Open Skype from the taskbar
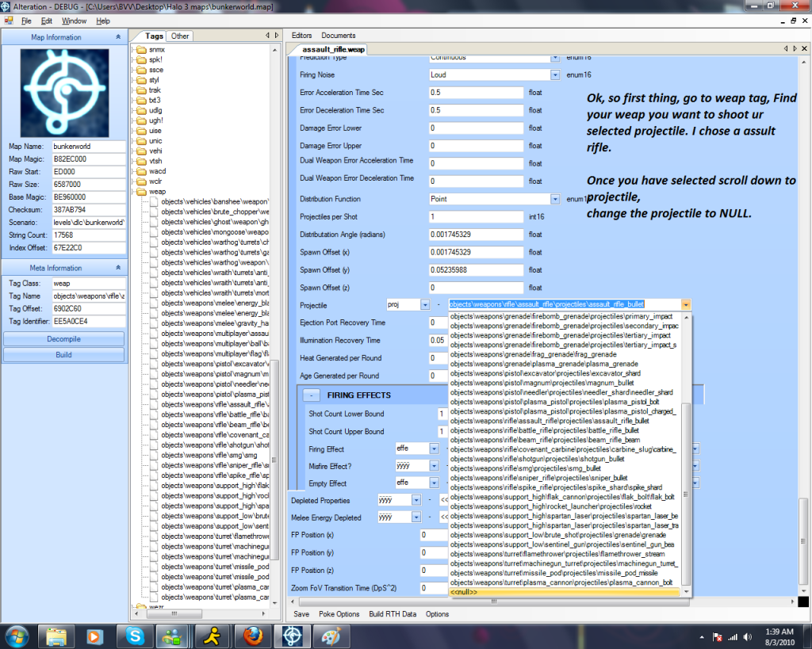The height and width of the screenshot is (649, 812). [x=135, y=636]
